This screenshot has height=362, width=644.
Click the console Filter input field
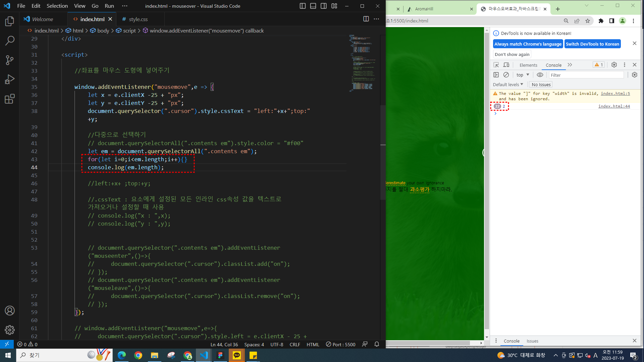pyautogui.click(x=586, y=75)
